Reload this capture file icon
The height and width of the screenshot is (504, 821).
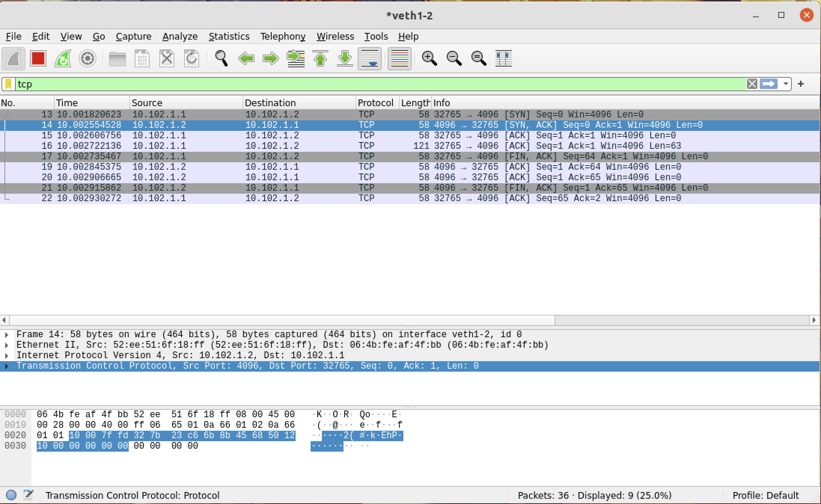pyautogui.click(x=191, y=59)
